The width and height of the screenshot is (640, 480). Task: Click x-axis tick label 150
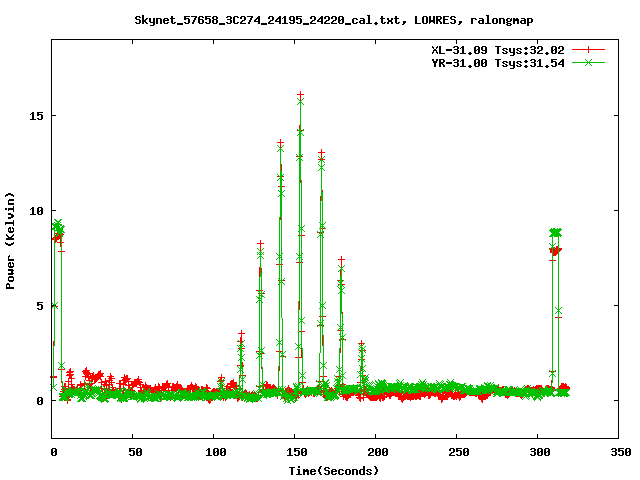(296, 452)
